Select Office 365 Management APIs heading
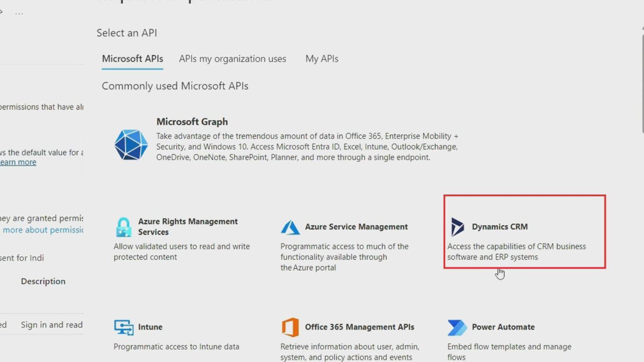Viewport: 644px width, 362px height. click(359, 327)
